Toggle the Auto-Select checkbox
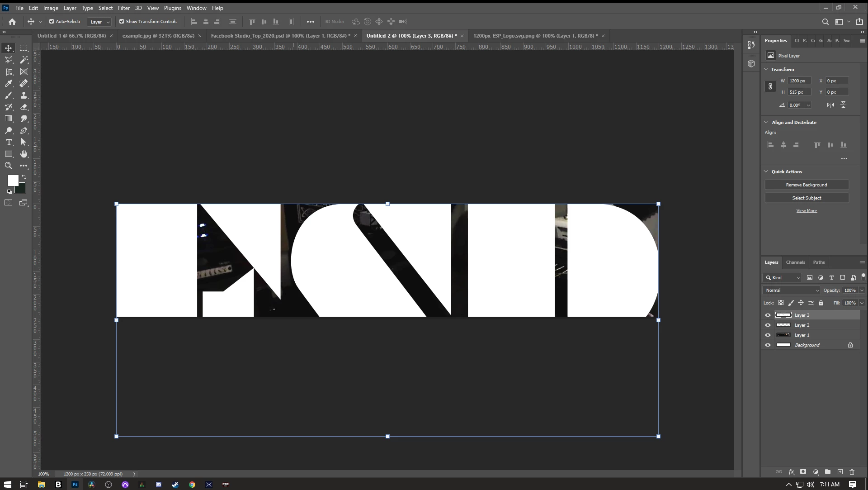Screen dimensions: 868x490 click(x=52, y=21)
